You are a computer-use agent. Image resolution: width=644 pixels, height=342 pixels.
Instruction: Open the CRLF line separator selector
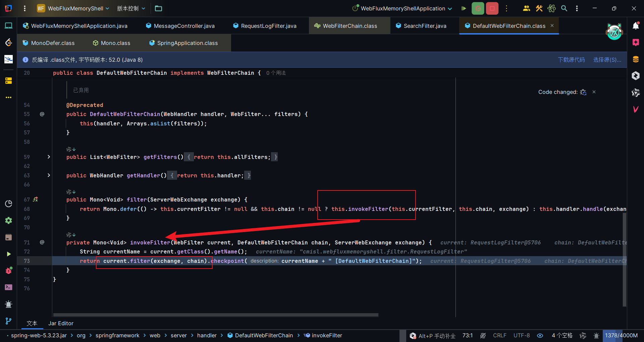pos(500,335)
